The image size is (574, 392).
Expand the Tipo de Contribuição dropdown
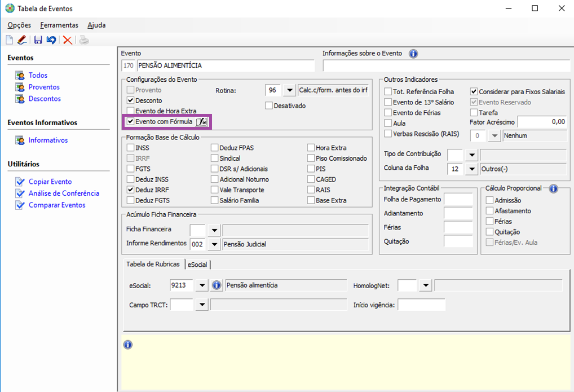click(x=472, y=155)
